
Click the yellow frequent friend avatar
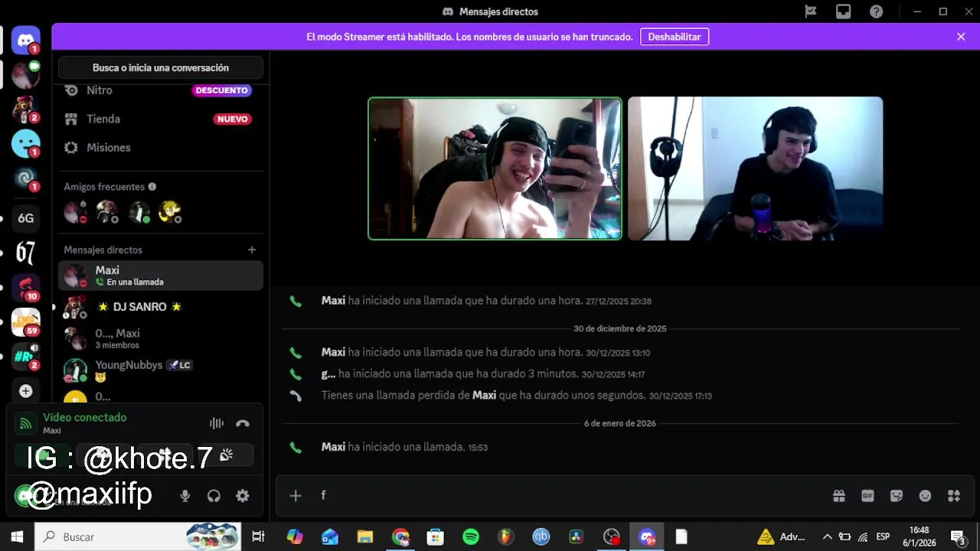pos(169,212)
